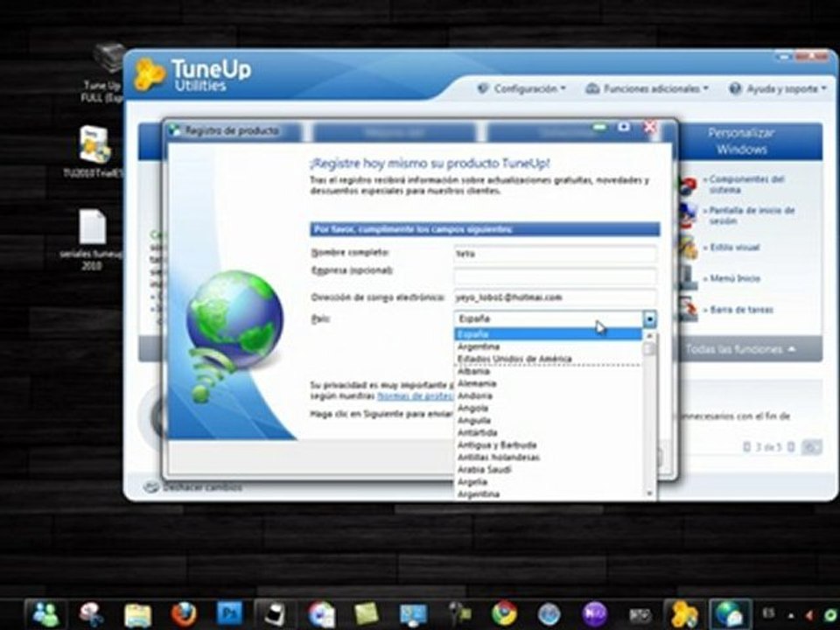This screenshot has height=630, width=840.
Task: Click the Deshacer cambios undo icon
Action: click(151, 487)
